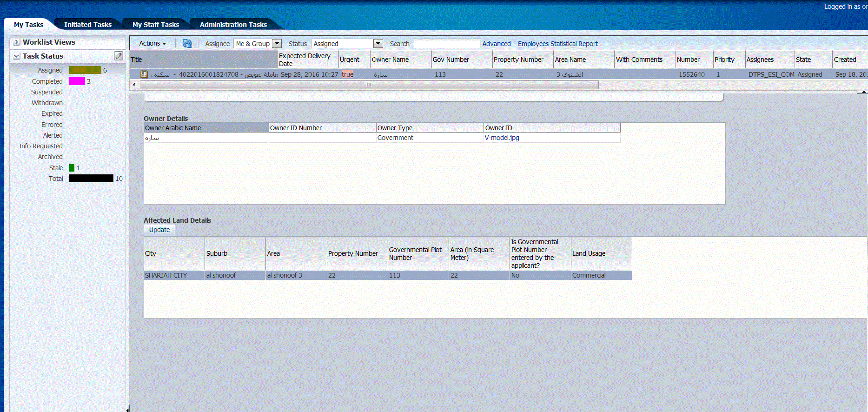Screen dimensions: 868x412
Task: Click the refresh worklist icon
Action: [187, 43]
